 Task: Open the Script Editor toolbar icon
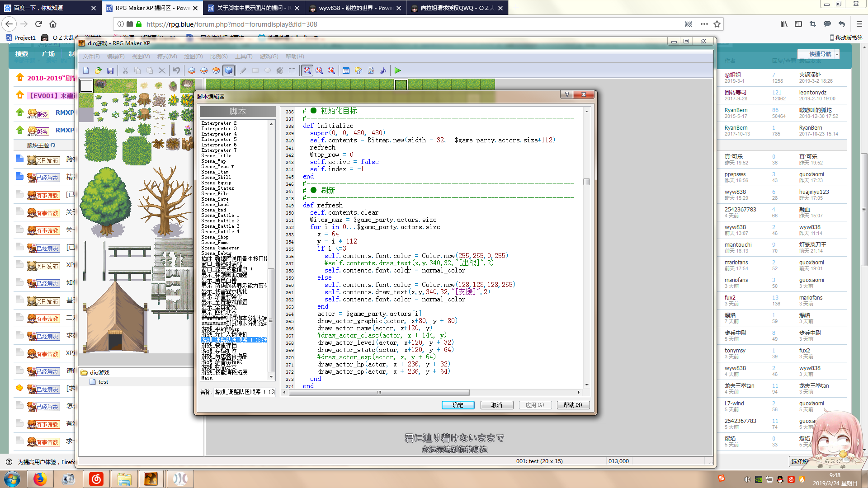pyautogui.click(x=371, y=70)
